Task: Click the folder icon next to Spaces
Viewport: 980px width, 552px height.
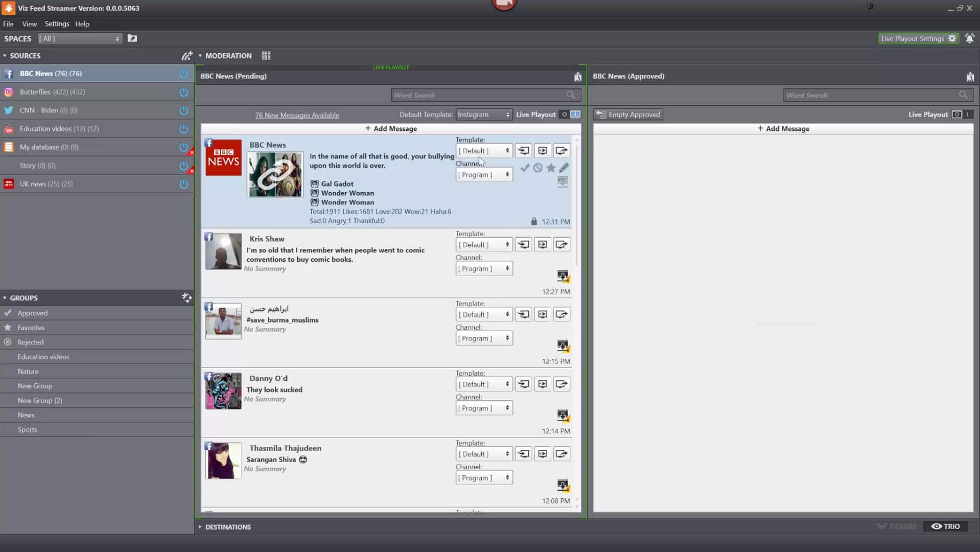Action: pos(132,39)
